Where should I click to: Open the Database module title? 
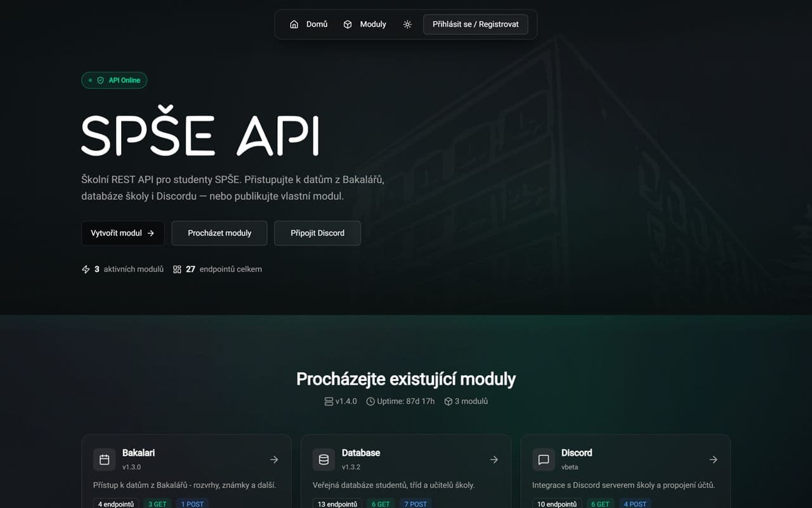tap(361, 453)
